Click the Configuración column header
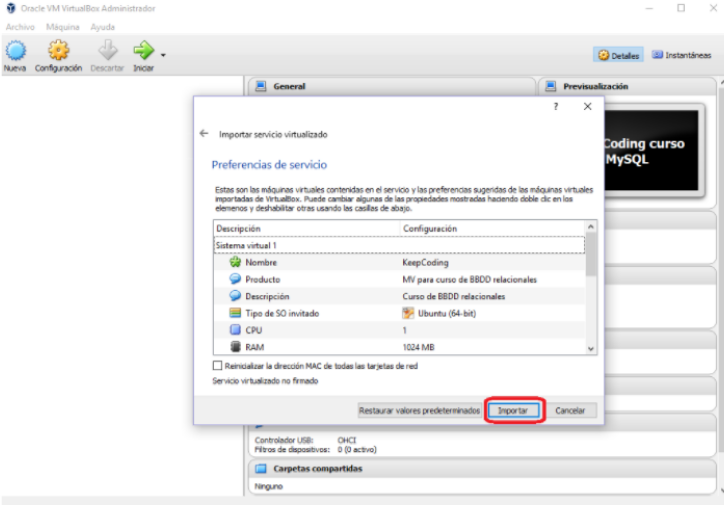 (x=492, y=228)
